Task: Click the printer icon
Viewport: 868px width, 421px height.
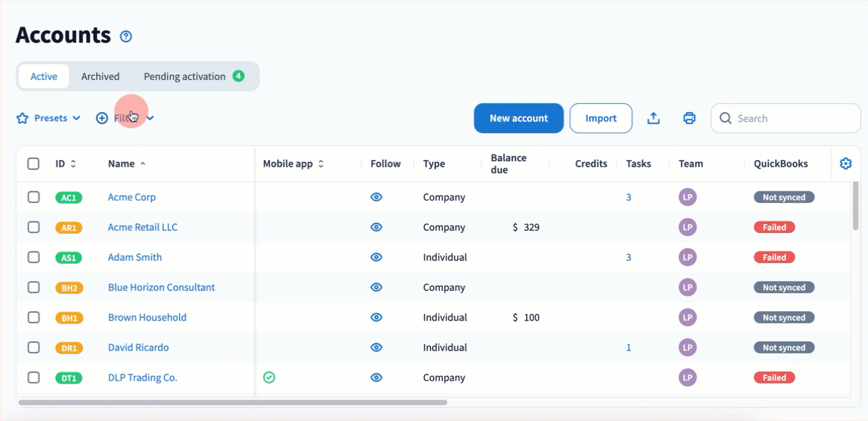Action: point(689,118)
